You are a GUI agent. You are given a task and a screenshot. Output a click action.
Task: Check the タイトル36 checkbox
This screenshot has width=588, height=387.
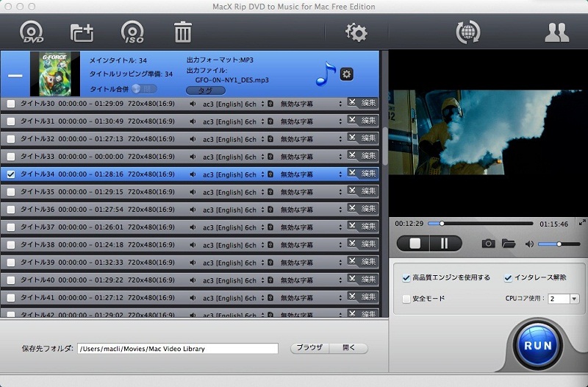[x=11, y=210]
